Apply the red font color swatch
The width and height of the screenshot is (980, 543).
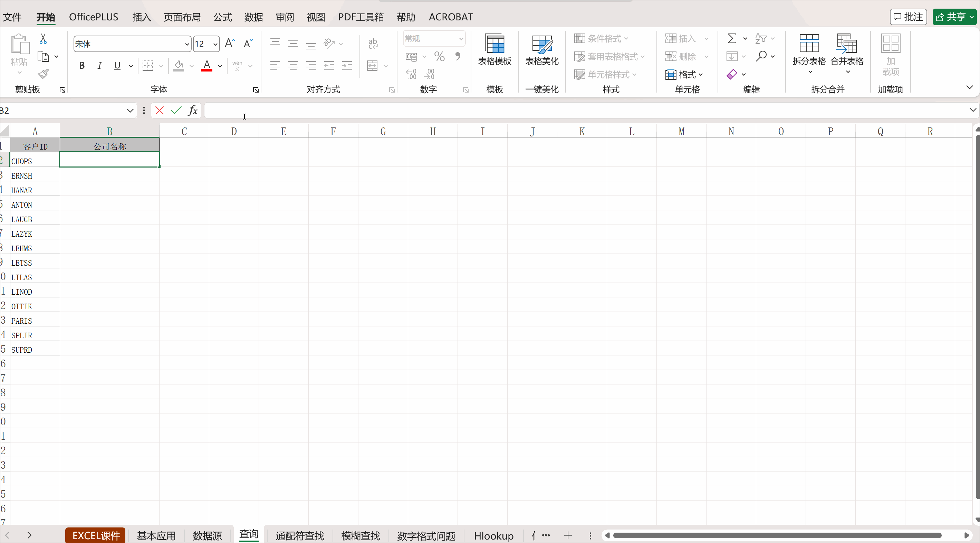coord(206,66)
